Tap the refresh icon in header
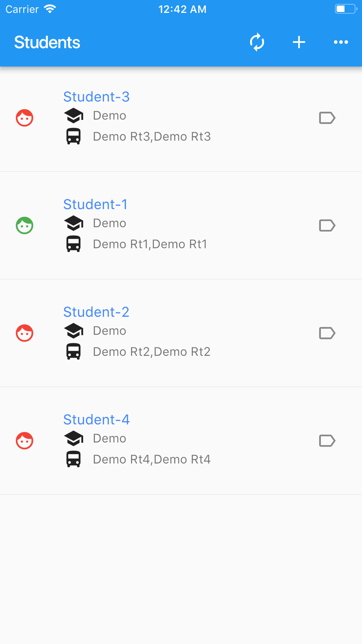 tap(257, 42)
